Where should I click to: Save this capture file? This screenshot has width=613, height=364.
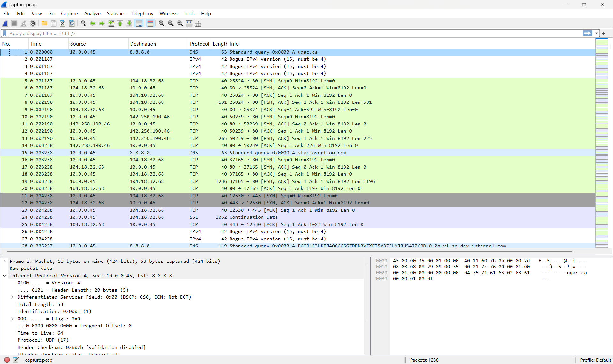(54, 23)
